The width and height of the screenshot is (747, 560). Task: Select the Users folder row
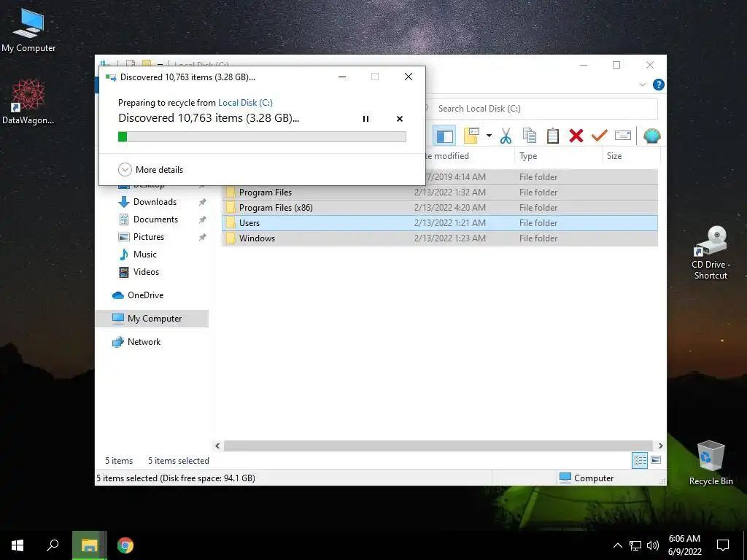point(440,223)
